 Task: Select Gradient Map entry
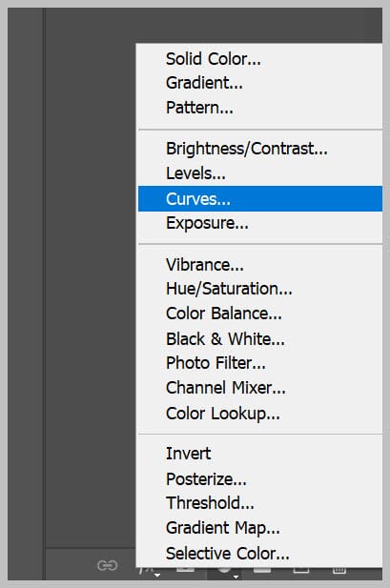point(259,528)
